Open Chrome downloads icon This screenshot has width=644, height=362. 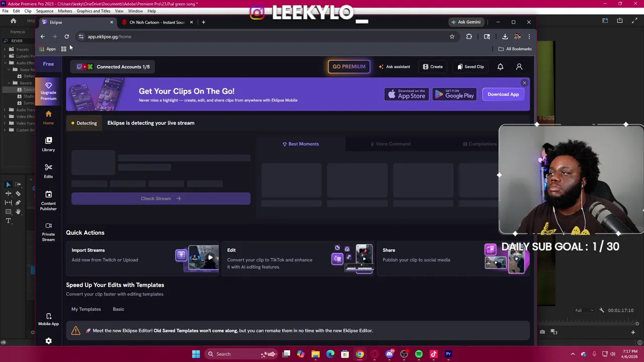[505, 36]
